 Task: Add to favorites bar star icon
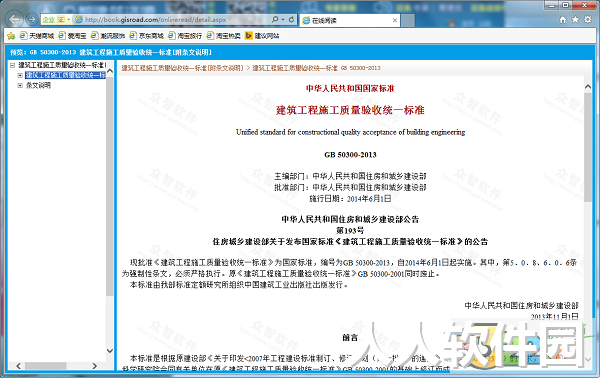click(11, 36)
